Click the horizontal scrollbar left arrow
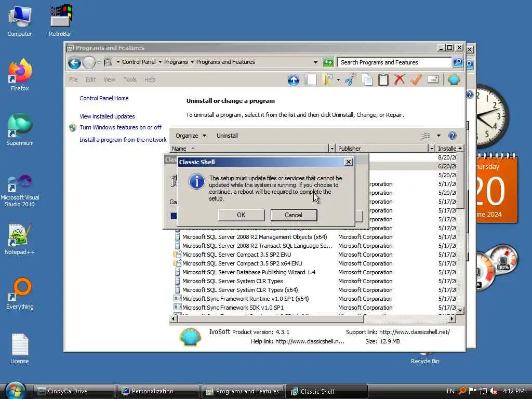Screen dimensions: 532x399 (174, 319)
